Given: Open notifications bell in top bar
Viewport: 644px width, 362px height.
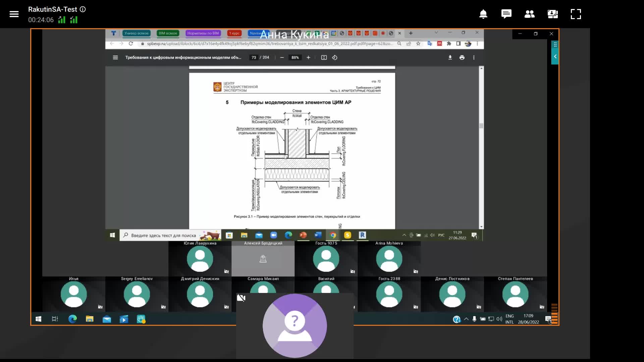Looking at the screenshot, I should tap(483, 14).
